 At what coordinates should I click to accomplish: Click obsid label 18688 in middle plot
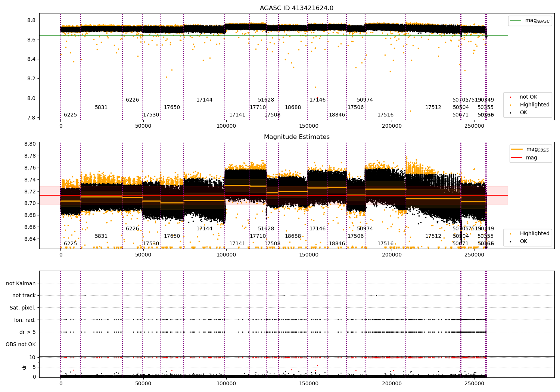click(x=293, y=236)
